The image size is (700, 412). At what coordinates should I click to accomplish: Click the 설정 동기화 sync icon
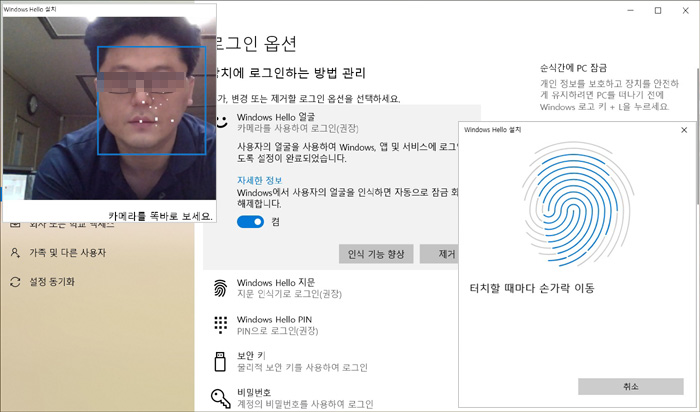(15, 282)
